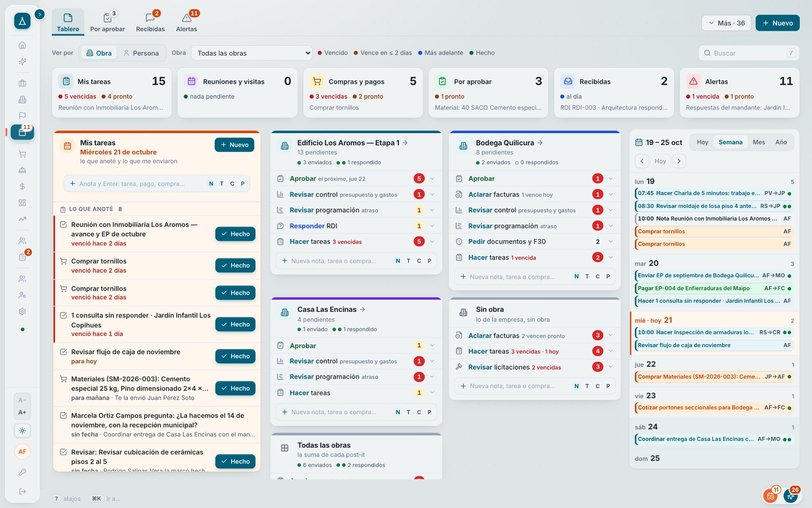Open the dollar sign finance icon

pyautogui.click(x=22, y=187)
